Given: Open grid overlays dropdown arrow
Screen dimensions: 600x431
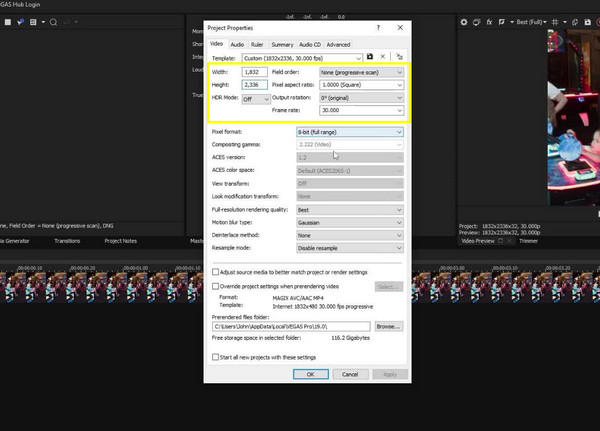Looking at the screenshot, I should click(565, 22).
